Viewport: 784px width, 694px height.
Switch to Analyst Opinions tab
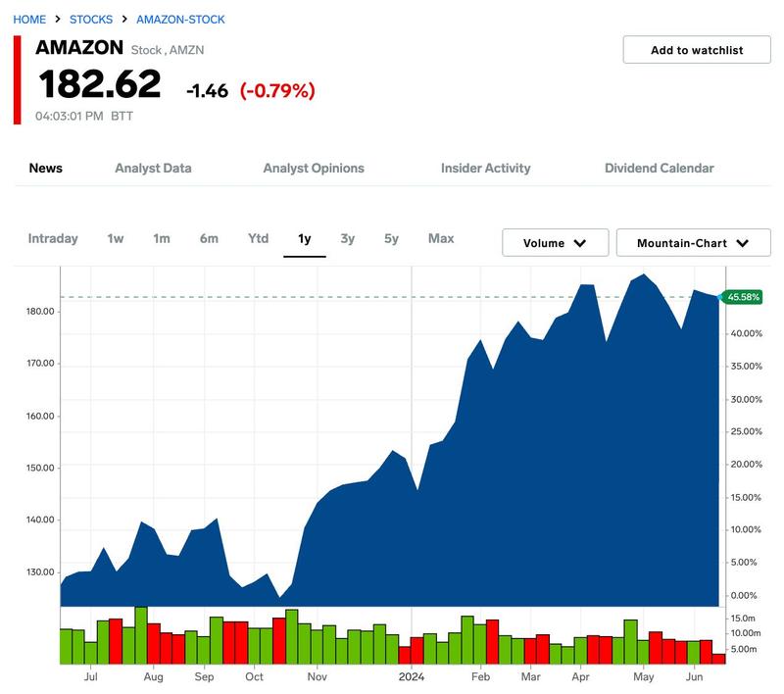pos(314,168)
